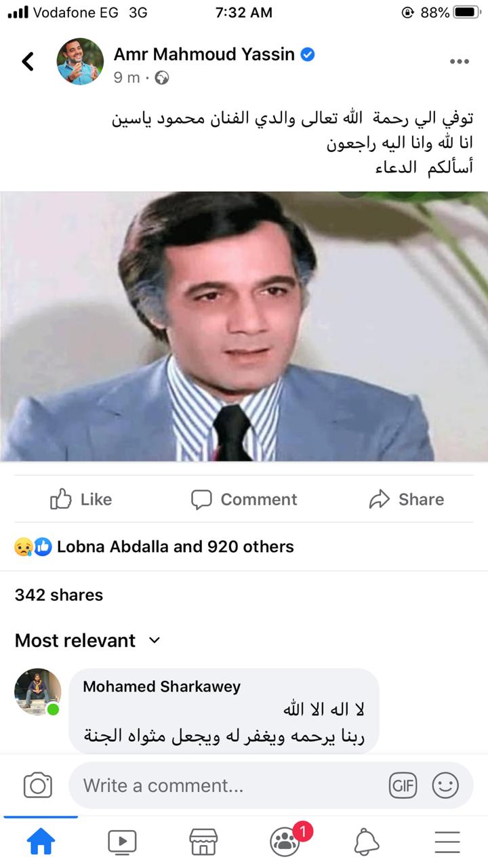Viewport: 488px width, 868px height.
Task: Expand the Most relevant comment sort dropdown
Action: coord(87,640)
